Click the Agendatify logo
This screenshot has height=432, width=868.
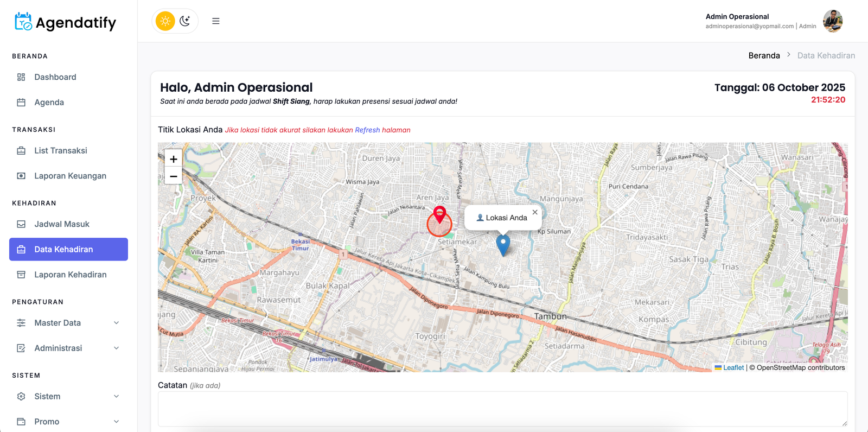tap(65, 22)
